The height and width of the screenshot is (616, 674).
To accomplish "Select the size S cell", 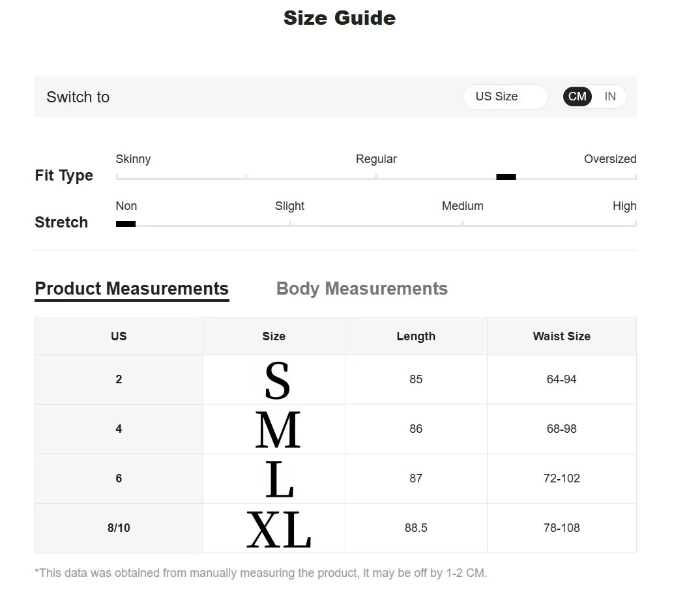I will click(277, 381).
